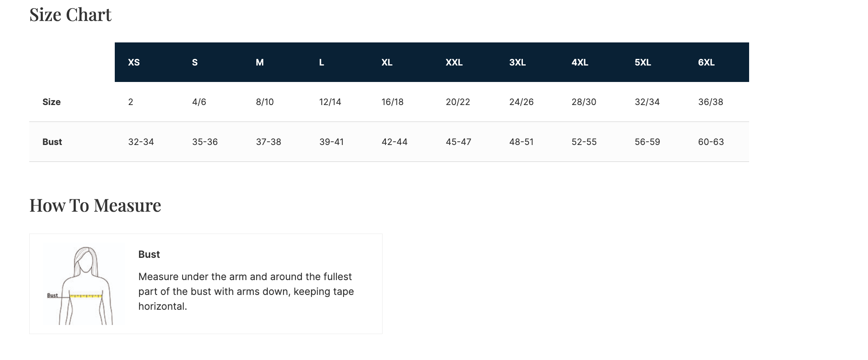The height and width of the screenshot is (360, 868).
Task: Click the Bust instruction title
Action: tap(149, 254)
